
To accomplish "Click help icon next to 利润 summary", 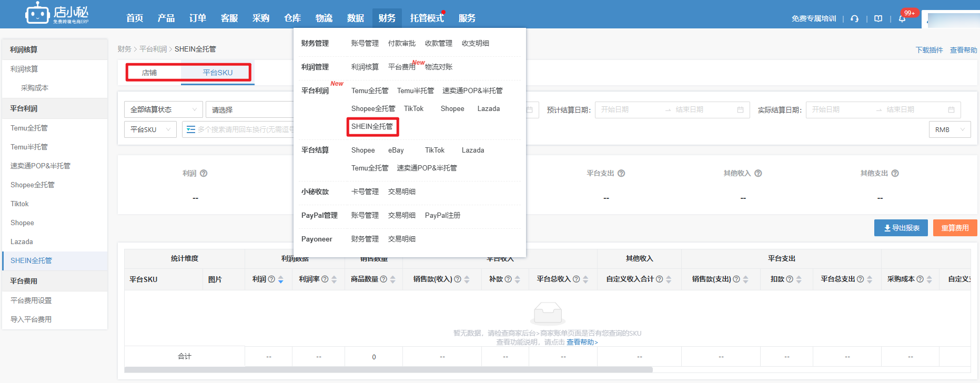I will click(204, 173).
